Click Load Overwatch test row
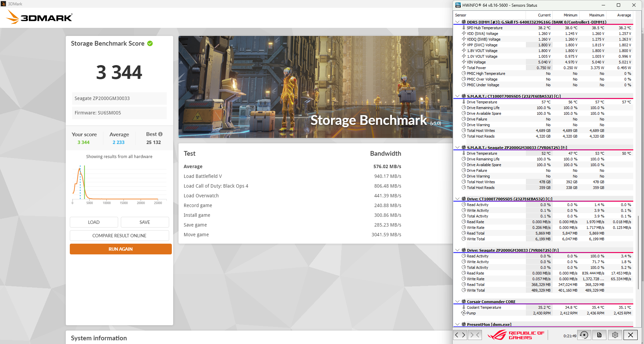The image size is (644, 344). tap(292, 196)
